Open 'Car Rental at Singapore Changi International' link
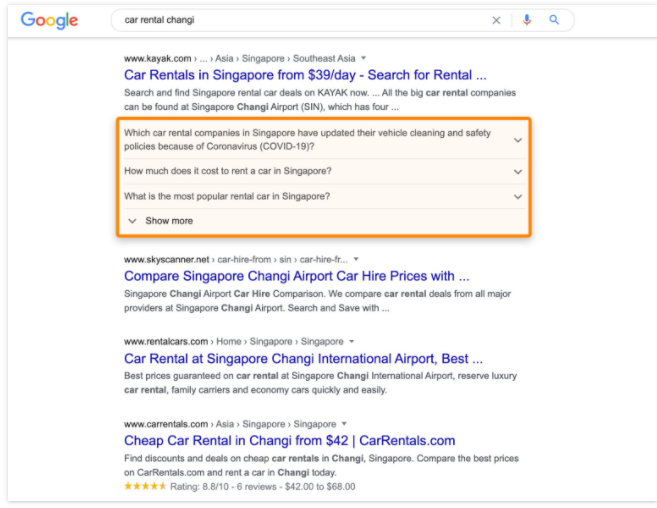Viewport: 657px width, 508px height. tap(303, 359)
